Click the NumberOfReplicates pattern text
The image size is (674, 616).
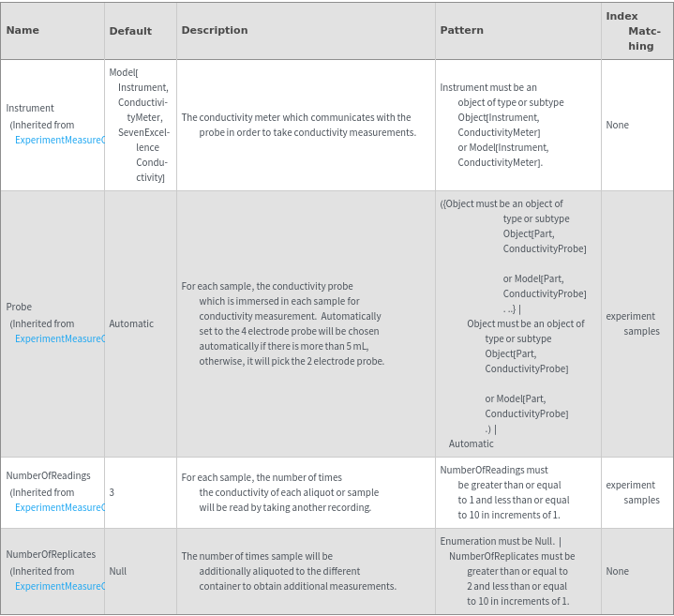[x=511, y=571]
